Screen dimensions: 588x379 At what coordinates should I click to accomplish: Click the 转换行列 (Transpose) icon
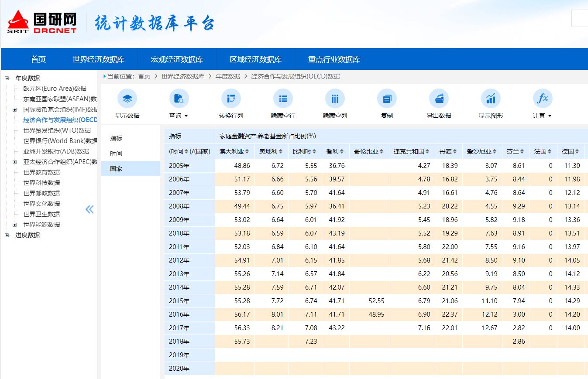click(231, 104)
